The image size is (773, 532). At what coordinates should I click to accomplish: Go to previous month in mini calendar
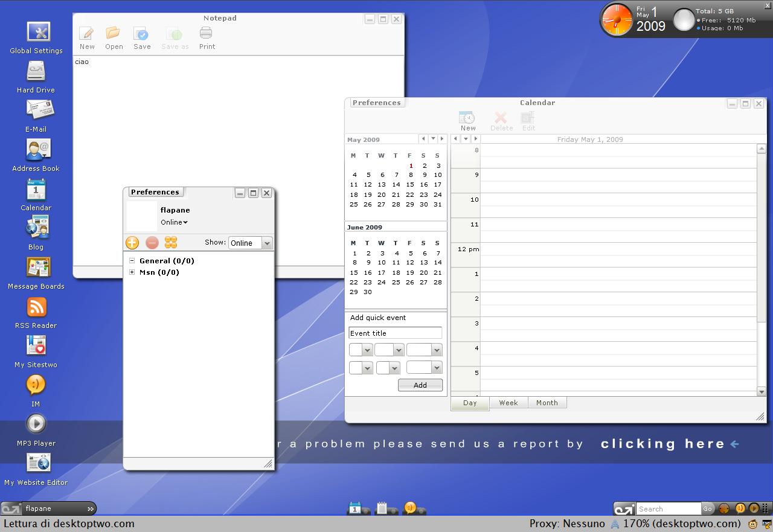(423, 139)
